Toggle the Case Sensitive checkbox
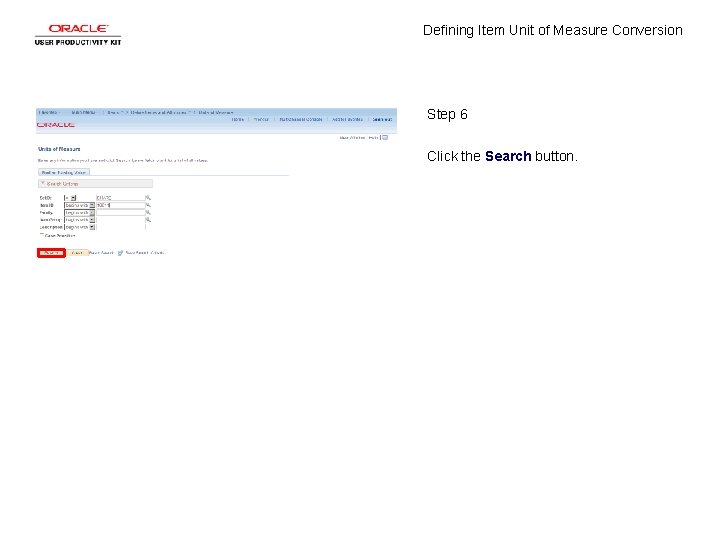The height and width of the screenshot is (540, 720). [42, 235]
